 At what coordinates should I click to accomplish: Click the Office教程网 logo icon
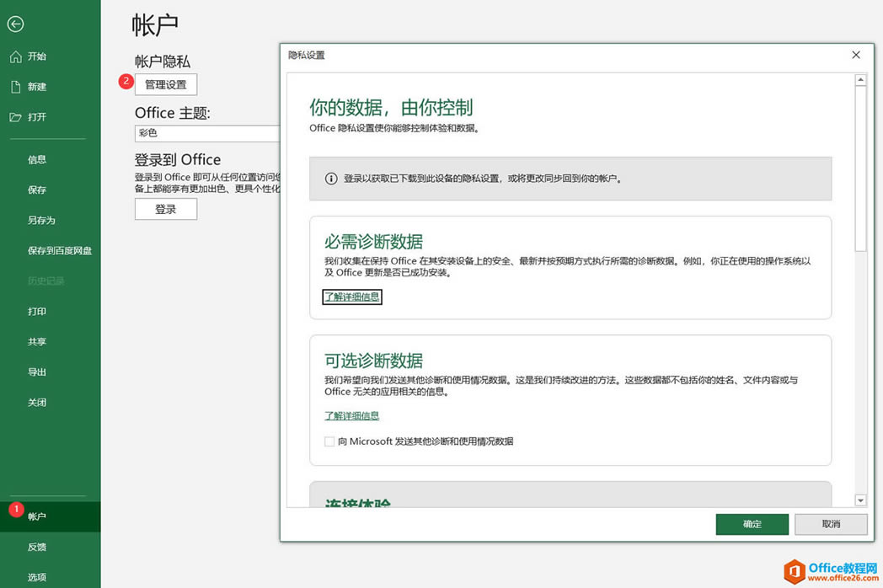pyautogui.click(x=795, y=571)
